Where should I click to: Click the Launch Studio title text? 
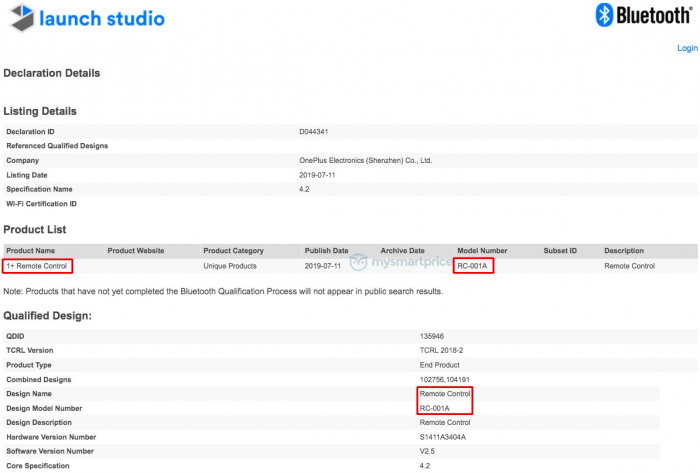pos(101,18)
